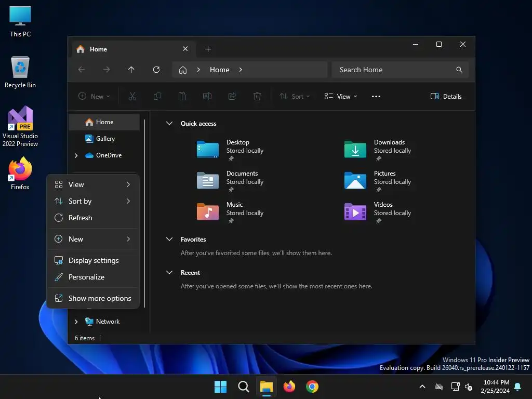The image size is (532, 399).
Task: Click the search magnifier in Search Home
Action: tap(459, 70)
